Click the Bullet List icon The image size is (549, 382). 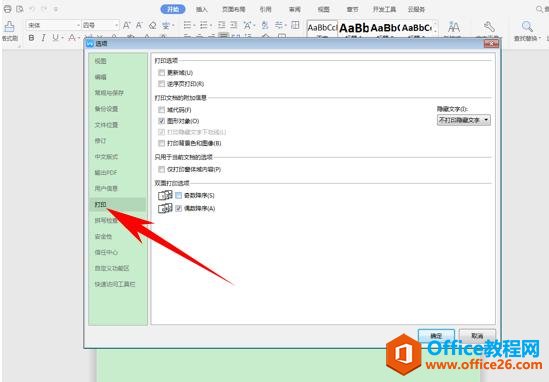point(187,25)
